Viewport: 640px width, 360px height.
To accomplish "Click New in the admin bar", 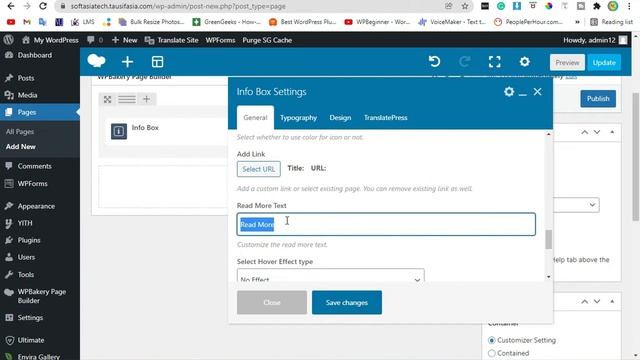I will [x=124, y=40].
